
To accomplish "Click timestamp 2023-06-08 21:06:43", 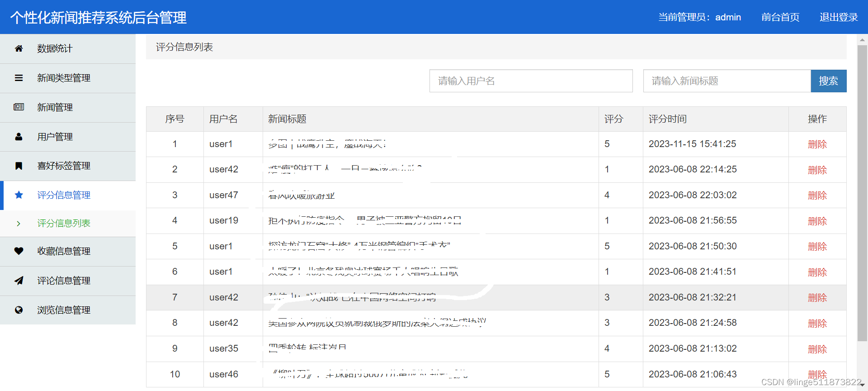I will [x=692, y=374].
